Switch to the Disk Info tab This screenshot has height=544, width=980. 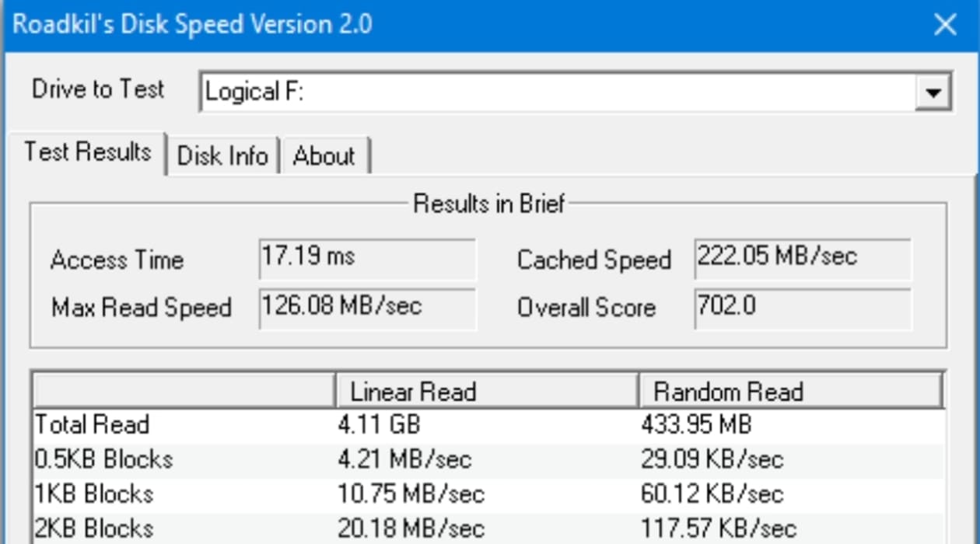click(x=222, y=155)
